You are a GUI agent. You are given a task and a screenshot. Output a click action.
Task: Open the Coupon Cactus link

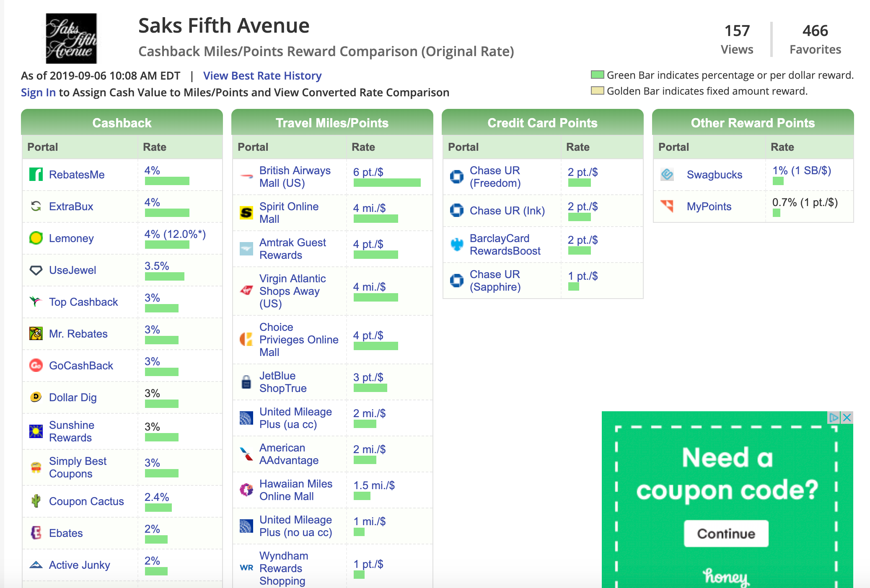pyautogui.click(x=86, y=501)
